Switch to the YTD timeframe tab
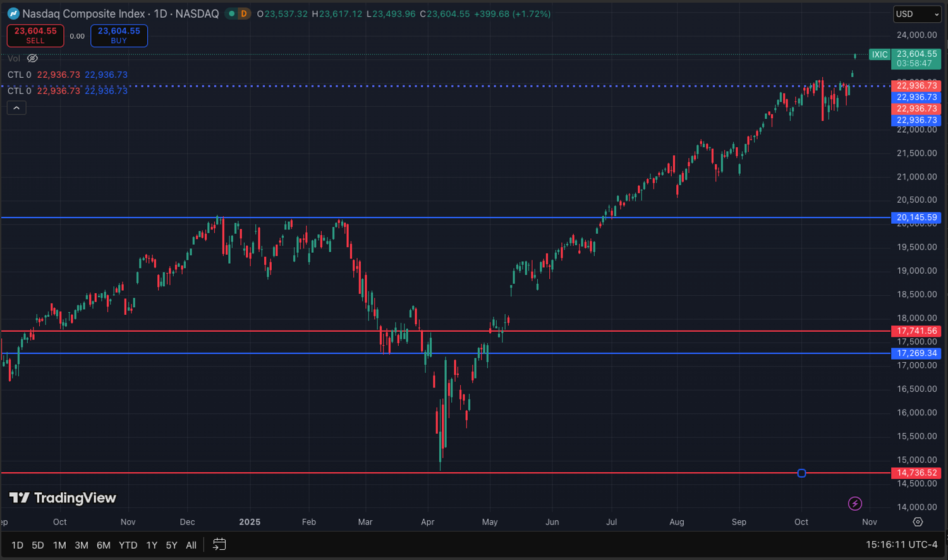 (x=128, y=544)
